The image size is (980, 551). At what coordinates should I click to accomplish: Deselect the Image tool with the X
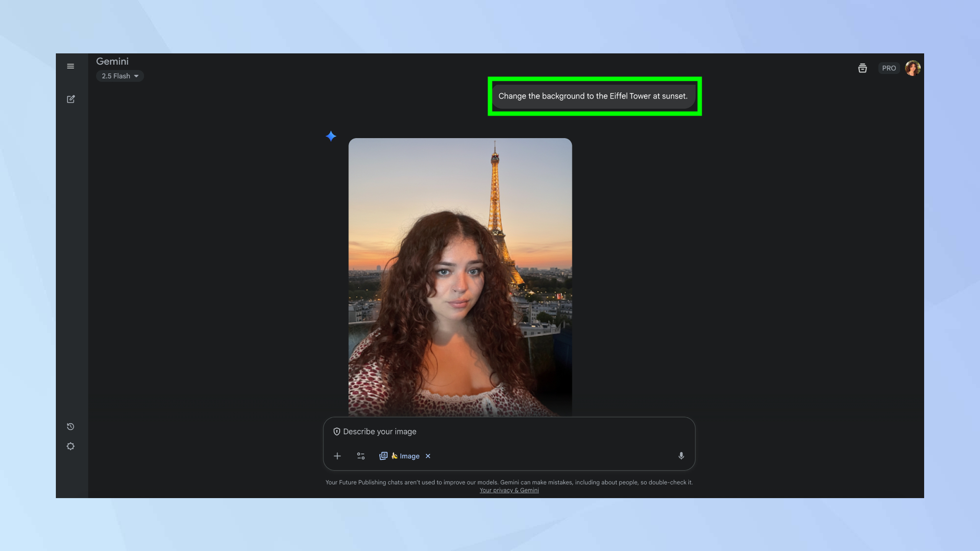pos(428,456)
